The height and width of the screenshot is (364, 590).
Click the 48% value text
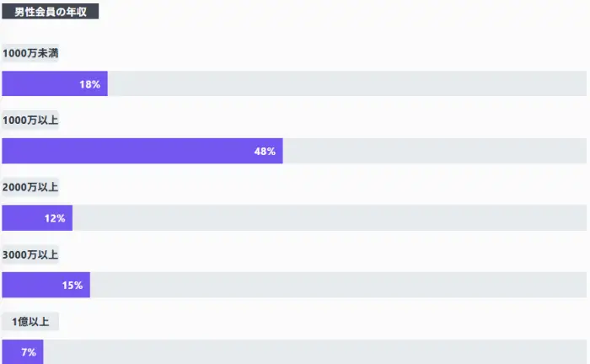265,152
